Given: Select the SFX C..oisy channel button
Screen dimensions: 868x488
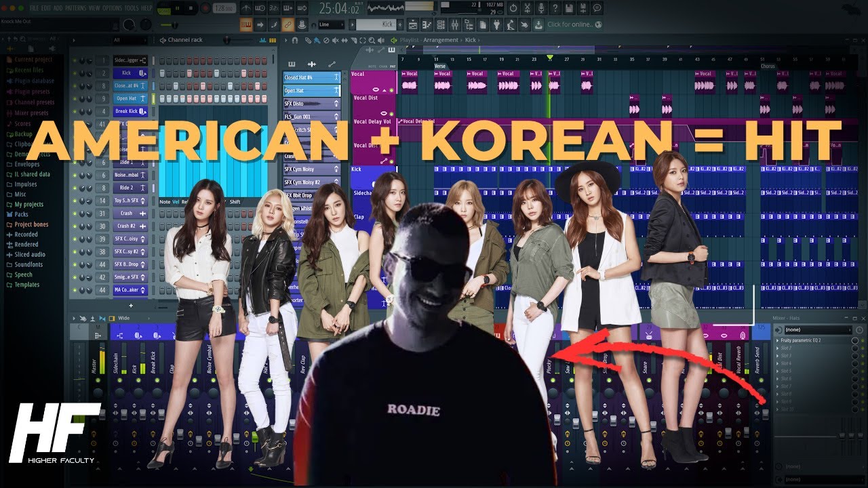Looking at the screenshot, I should (130, 239).
